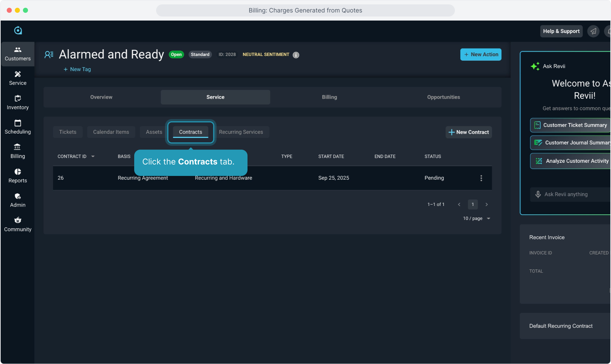The width and height of the screenshot is (611, 364).
Task: Go to Inventory in the sidebar
Action: click(x=18, y=102)
